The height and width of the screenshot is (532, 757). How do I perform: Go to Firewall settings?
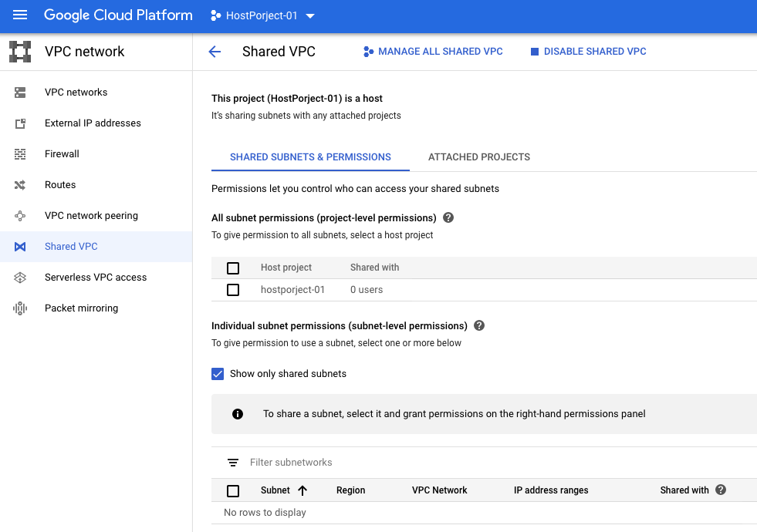coord(62,153)
